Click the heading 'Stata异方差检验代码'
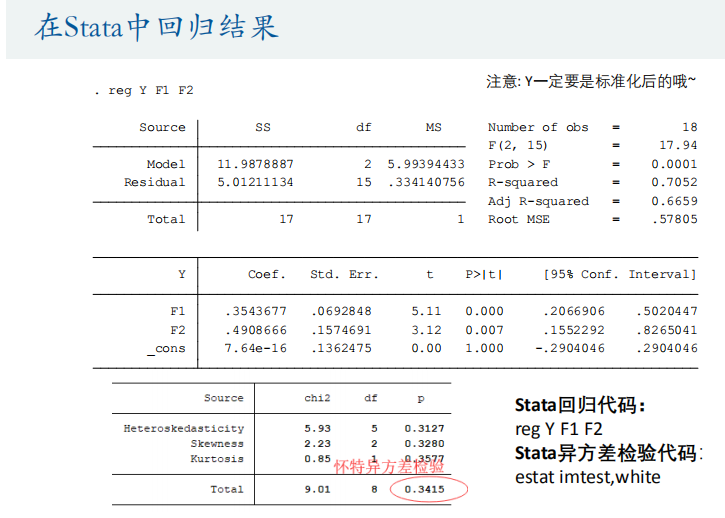 pyautogui.click(x=606, y=453)
